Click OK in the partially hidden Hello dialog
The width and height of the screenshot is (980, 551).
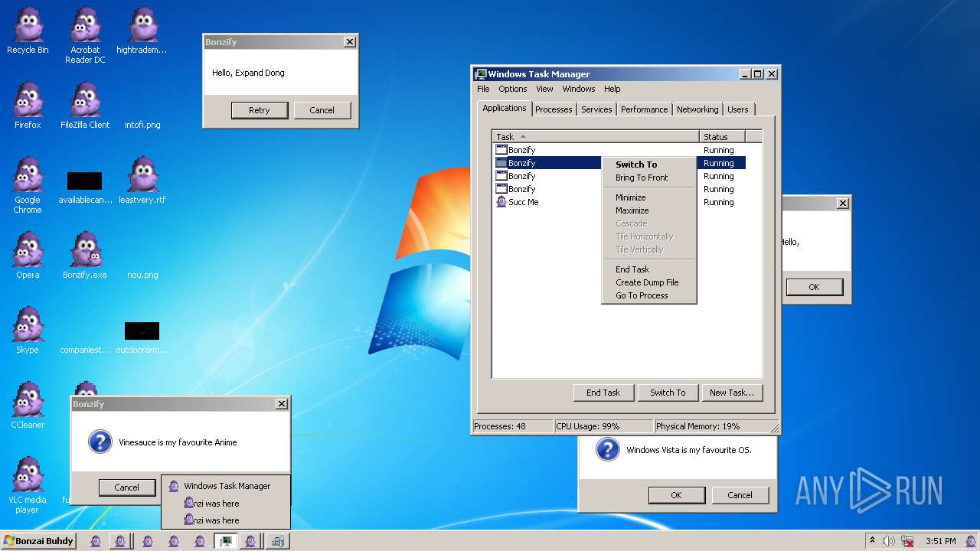coord(814,287)
